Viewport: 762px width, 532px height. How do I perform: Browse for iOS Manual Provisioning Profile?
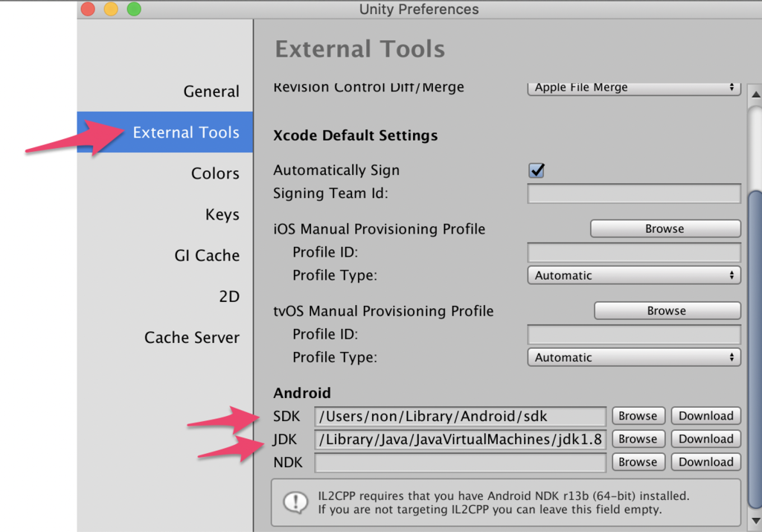(x=665, y=229)
